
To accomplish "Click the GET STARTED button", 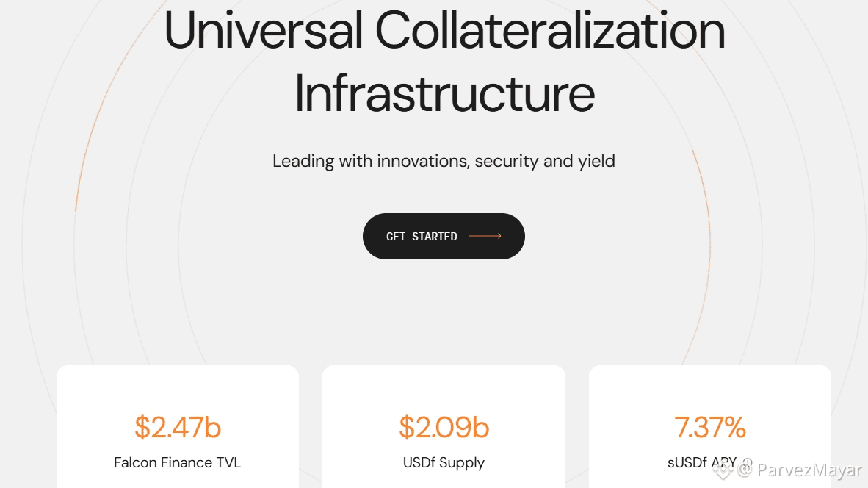I will pyautogui.click(x=443, y=236).
